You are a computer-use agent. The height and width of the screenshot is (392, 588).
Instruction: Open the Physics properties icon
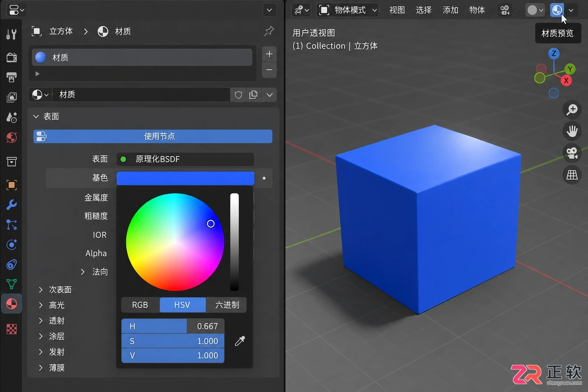[x=11, y=245]
